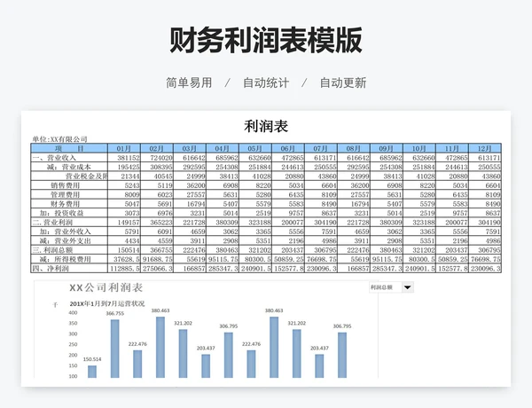
Task: Select the 09月 column header
Action: point(387,148)
